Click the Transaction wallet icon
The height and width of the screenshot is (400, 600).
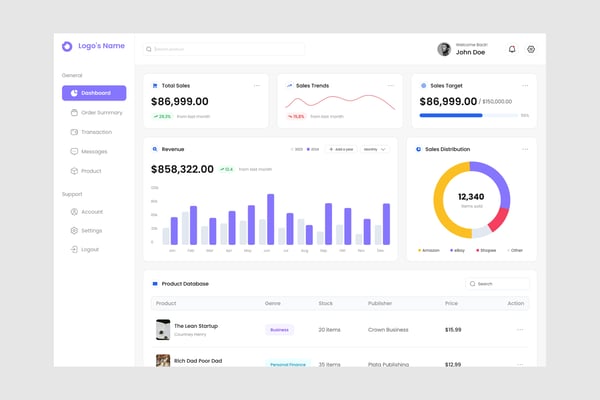tap(74, 132)
